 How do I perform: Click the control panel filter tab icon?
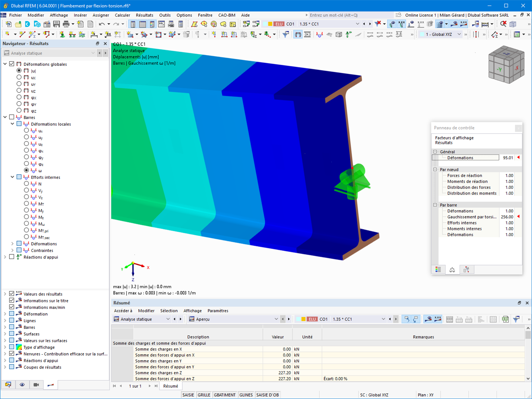point(466,270)
